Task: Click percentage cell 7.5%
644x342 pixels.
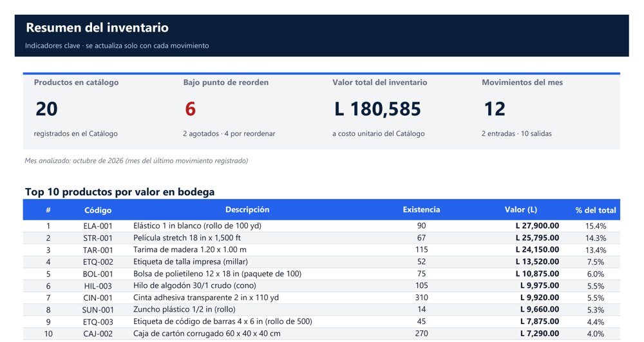Action: click(x=596, y=262)
